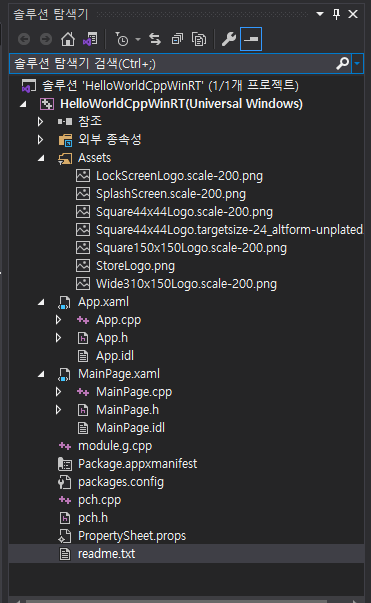This screenshot has height=603, width=371.
Task: Expand the MainPage.cpp node
Action: [58, 391]
